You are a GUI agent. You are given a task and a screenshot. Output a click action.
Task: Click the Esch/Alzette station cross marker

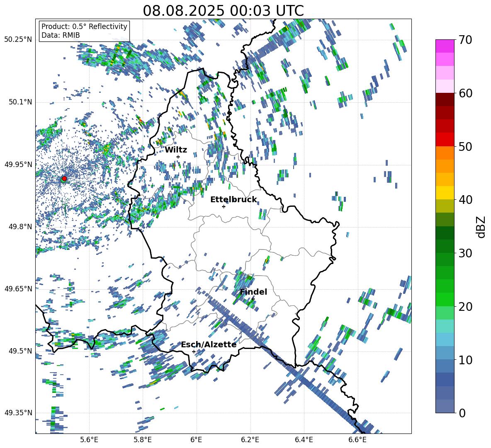click(x=194, y=351)
